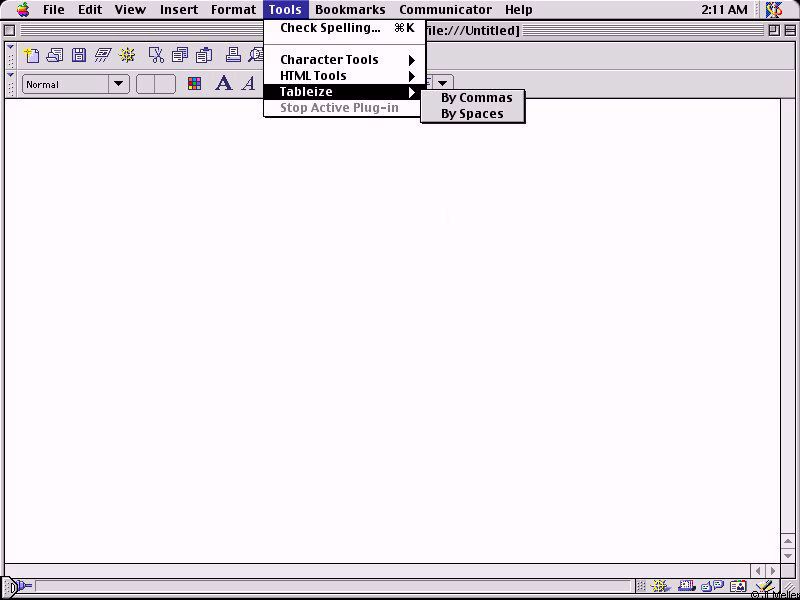This screenshot has height=600, width=800.
Task: Open the text color palette swatch
Action: [194, 84]
